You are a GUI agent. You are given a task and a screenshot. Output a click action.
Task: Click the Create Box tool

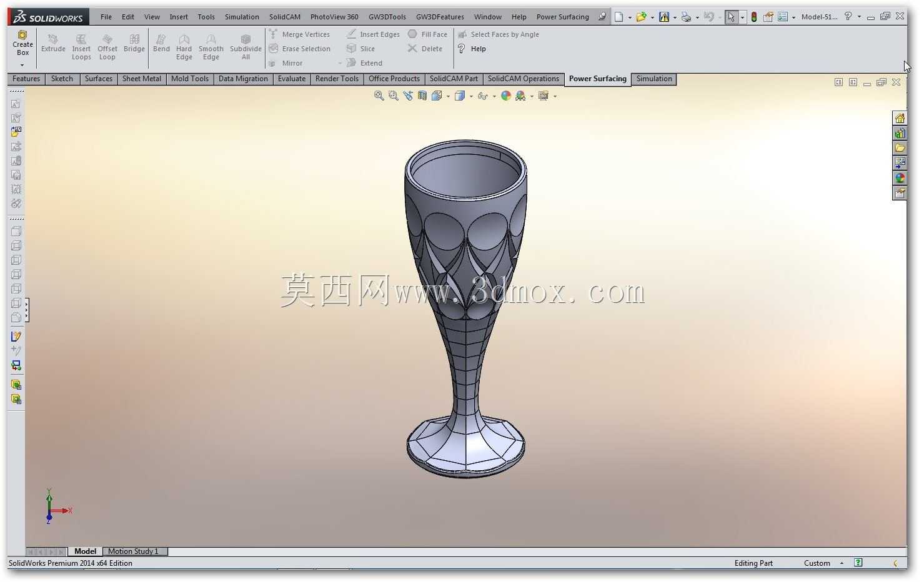[x=22, y=43]
